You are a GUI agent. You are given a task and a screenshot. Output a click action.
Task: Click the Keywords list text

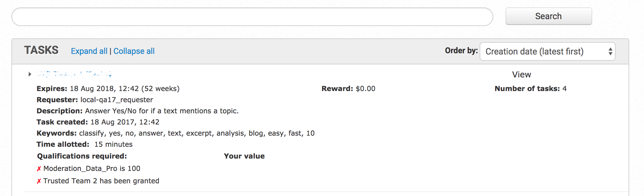pyautogui.click(x=197, y=133)
